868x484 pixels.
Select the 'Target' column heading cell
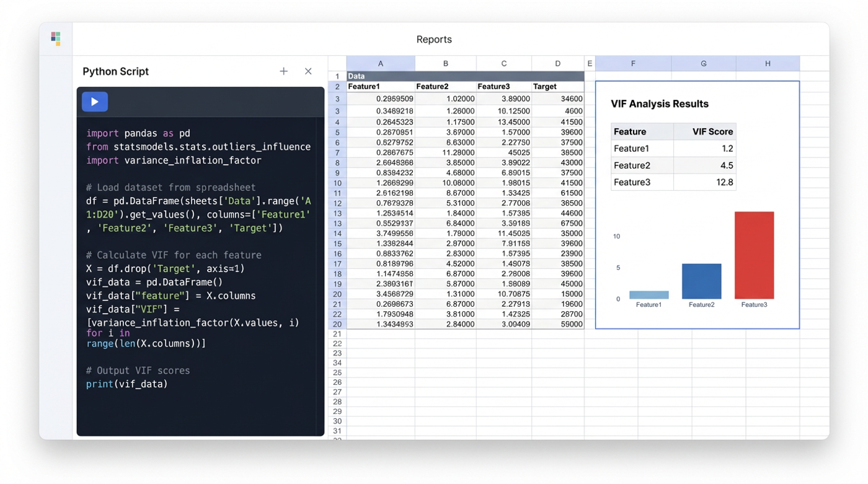(558, 87)
